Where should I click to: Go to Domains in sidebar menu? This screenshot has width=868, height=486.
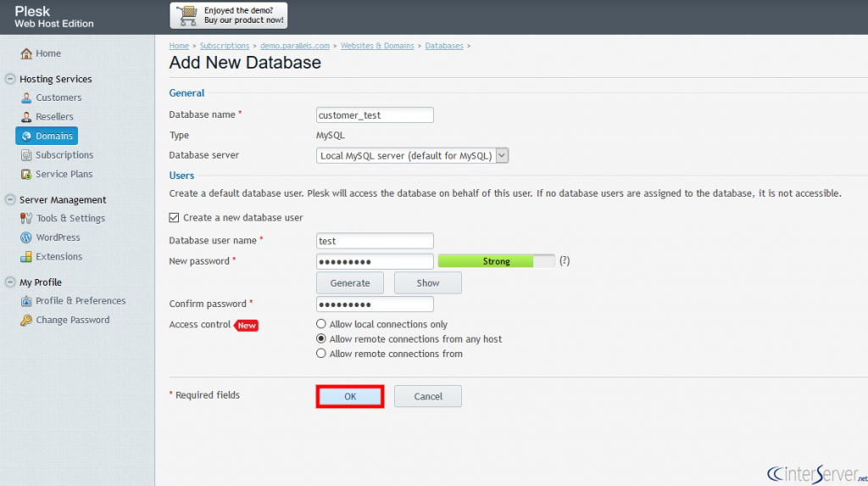click(53, 136)
